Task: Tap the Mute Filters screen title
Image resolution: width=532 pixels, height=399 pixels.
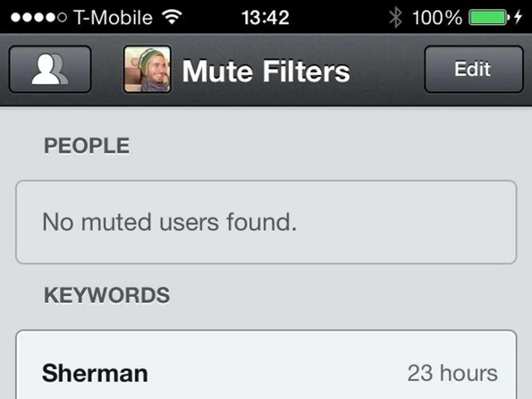Action: 266,71
